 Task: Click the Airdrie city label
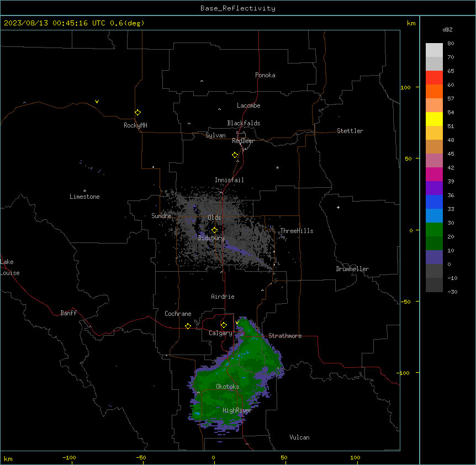pyautogui.click(x=223, y=297)
